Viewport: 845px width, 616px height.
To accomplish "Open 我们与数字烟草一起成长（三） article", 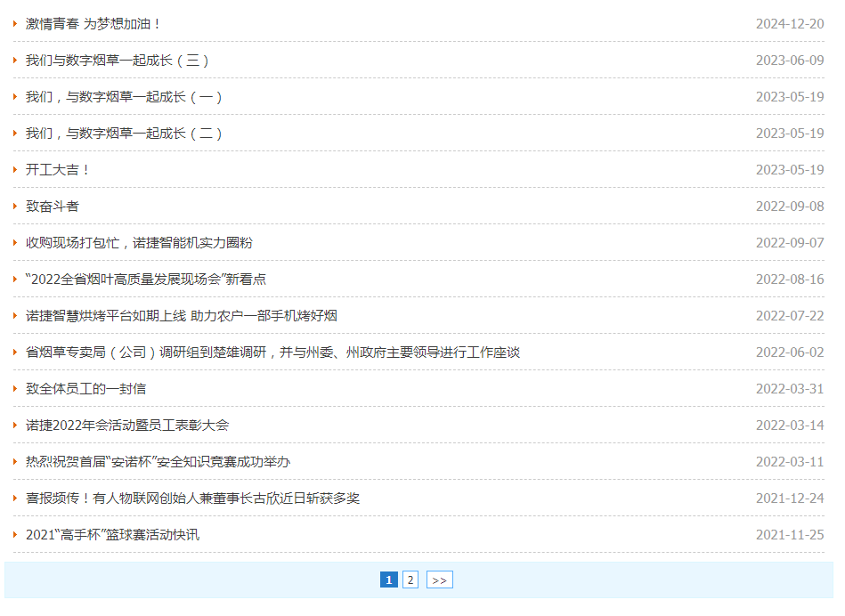I will (118, 61).
